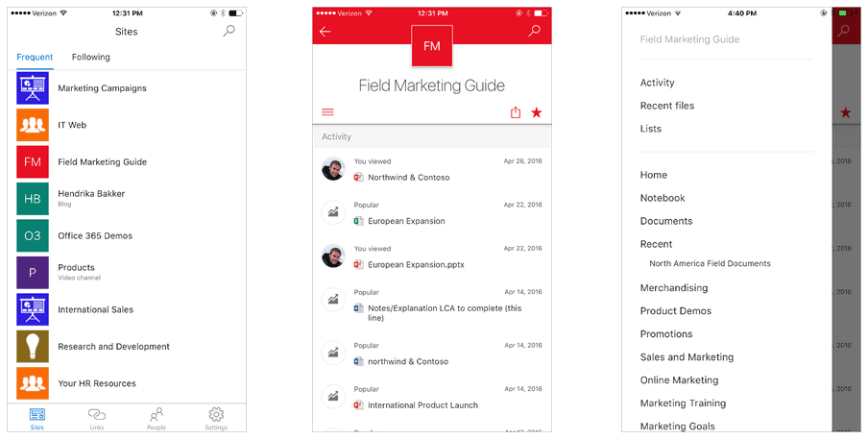Go to Home in the side menu
Image resolution: width=868 pixels, height=439 pixels.
654,175
